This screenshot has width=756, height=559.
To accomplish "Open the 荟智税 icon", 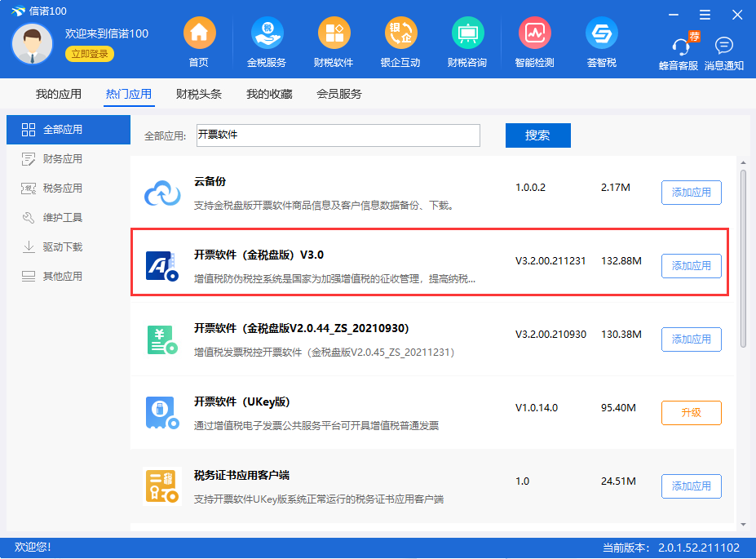I will click(601, 33).
